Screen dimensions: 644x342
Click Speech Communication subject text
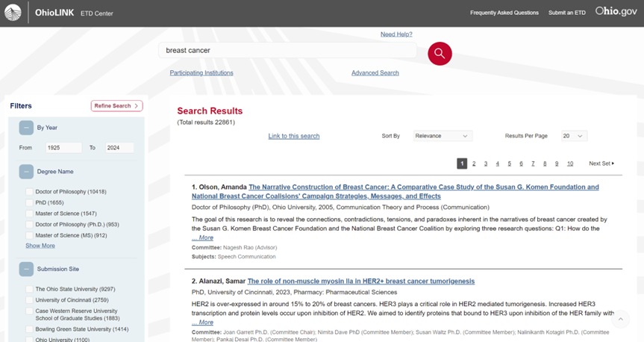coord(246,257)
